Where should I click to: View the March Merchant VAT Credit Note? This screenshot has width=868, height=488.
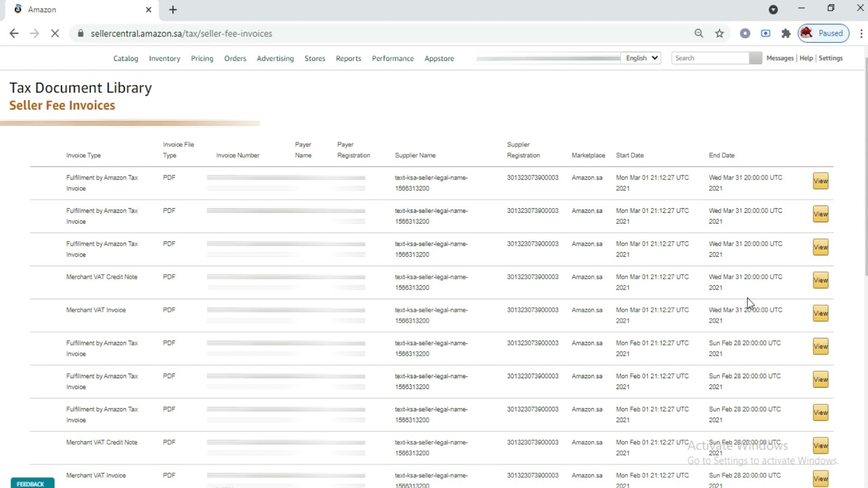click(821, 280)
